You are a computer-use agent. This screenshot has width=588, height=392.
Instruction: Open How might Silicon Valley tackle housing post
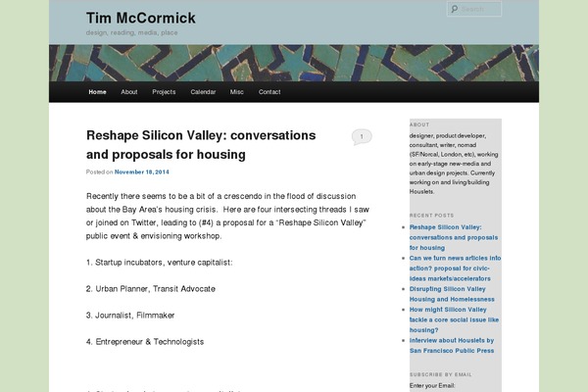[454, 319]
